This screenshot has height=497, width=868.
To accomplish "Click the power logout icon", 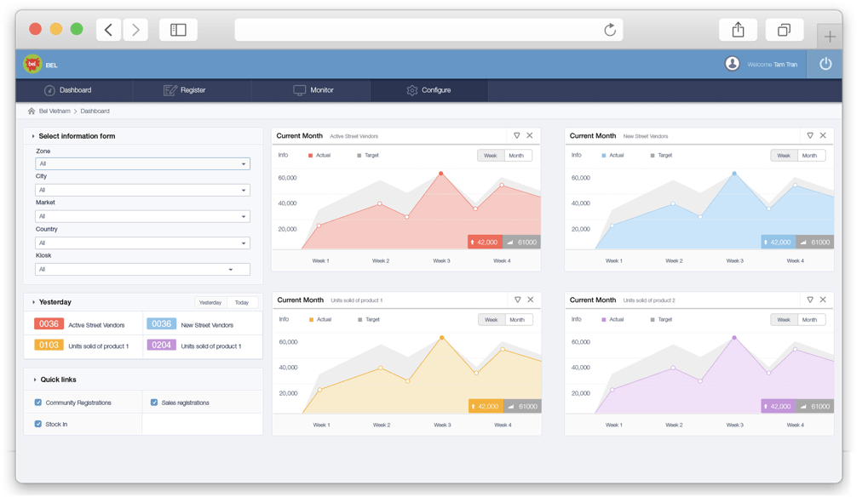I will [825, 64].
